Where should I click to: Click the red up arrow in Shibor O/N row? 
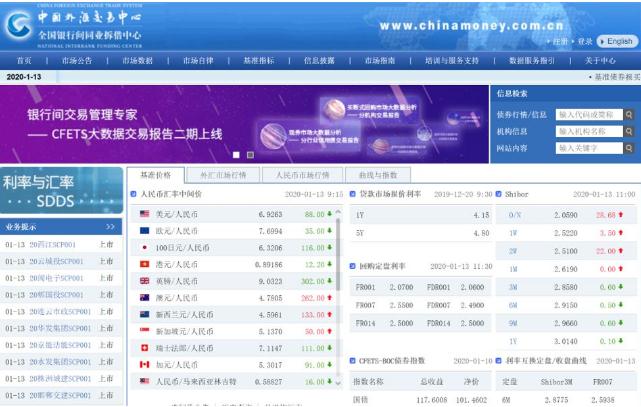click(621, 215)
